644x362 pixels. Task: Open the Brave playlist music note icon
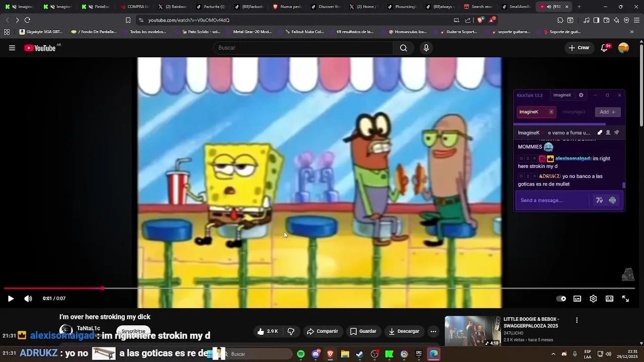pos(587,20)
